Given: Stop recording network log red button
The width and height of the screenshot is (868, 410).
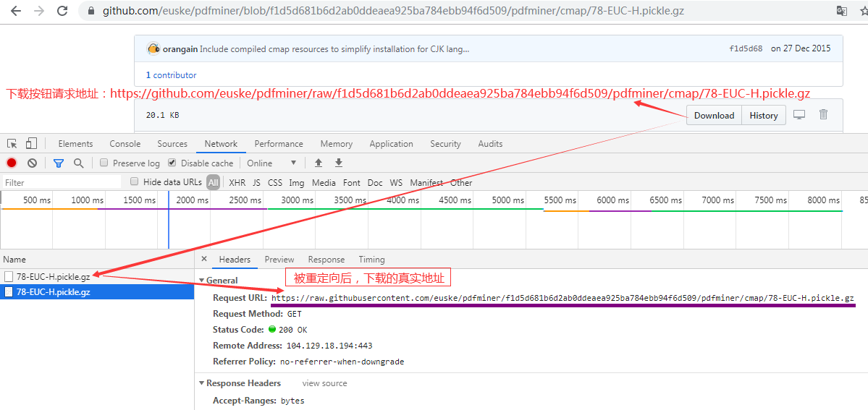Looking at the screenshot, I should [x=12, y=163].
